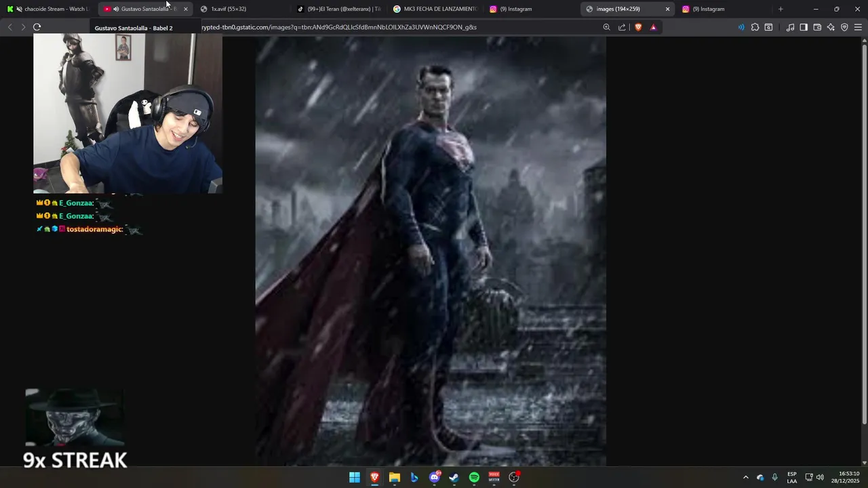868x488 pixels.
Task: Go forward to the next page
Action: click(23, 27)
